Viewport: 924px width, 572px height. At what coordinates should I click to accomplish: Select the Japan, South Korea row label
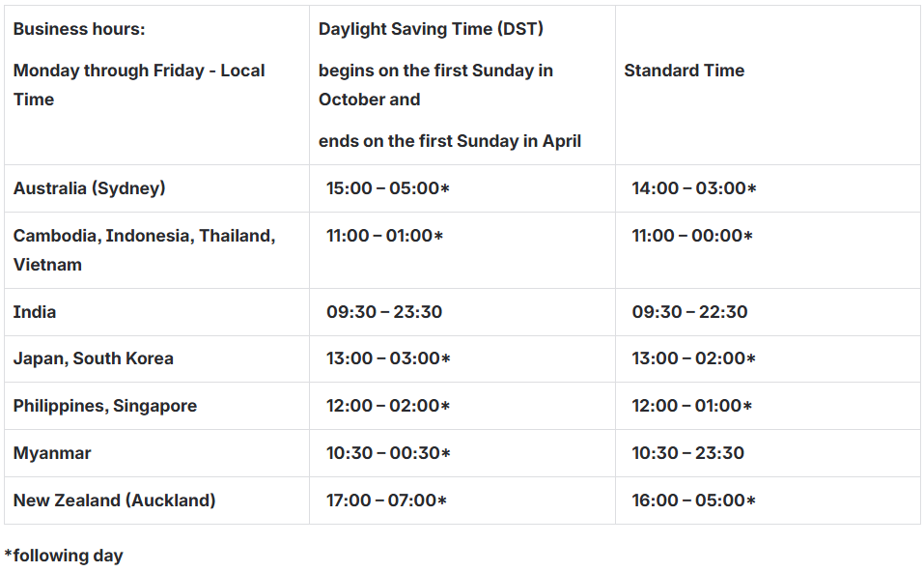pyautogui.click(x=93, y=358)
